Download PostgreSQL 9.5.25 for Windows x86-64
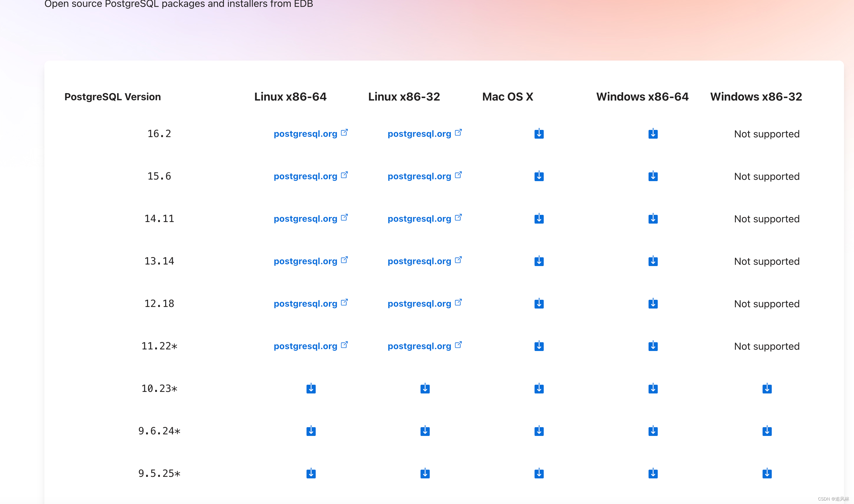The height and width of the screenshot is (504, 854). (653, 473)
